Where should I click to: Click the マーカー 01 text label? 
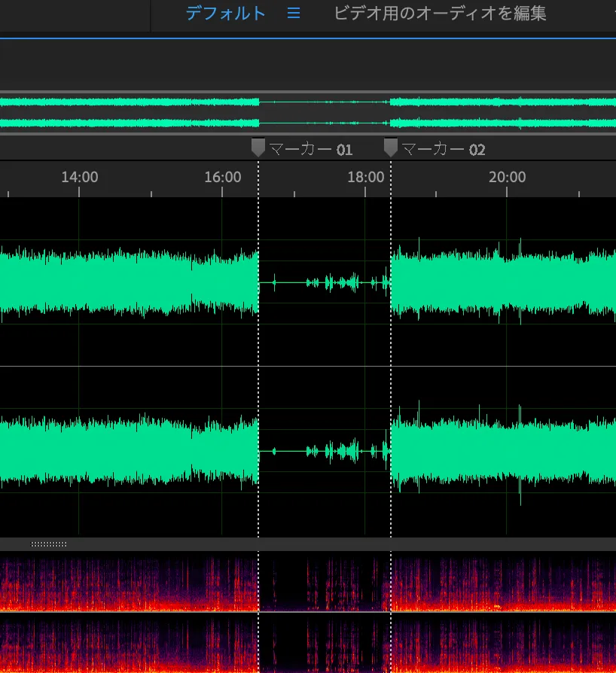tap(311, 149)
